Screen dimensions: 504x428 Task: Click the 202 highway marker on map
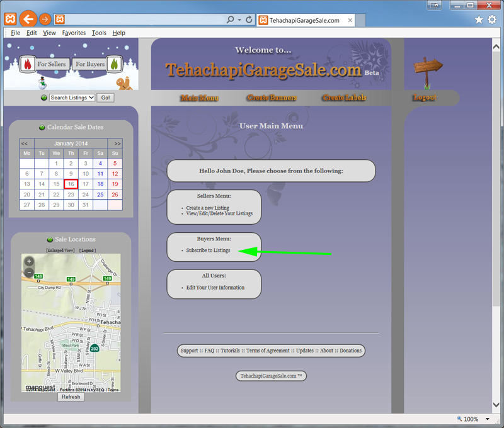point(94,348)
